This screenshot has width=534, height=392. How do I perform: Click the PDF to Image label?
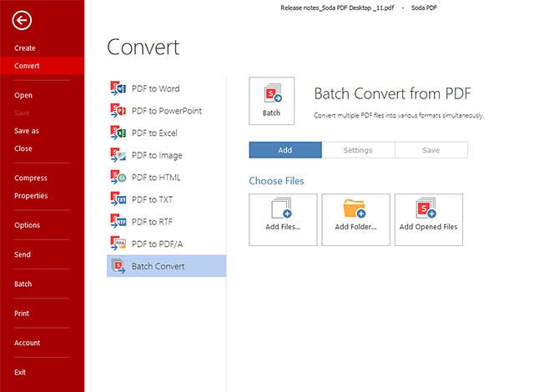157,155
